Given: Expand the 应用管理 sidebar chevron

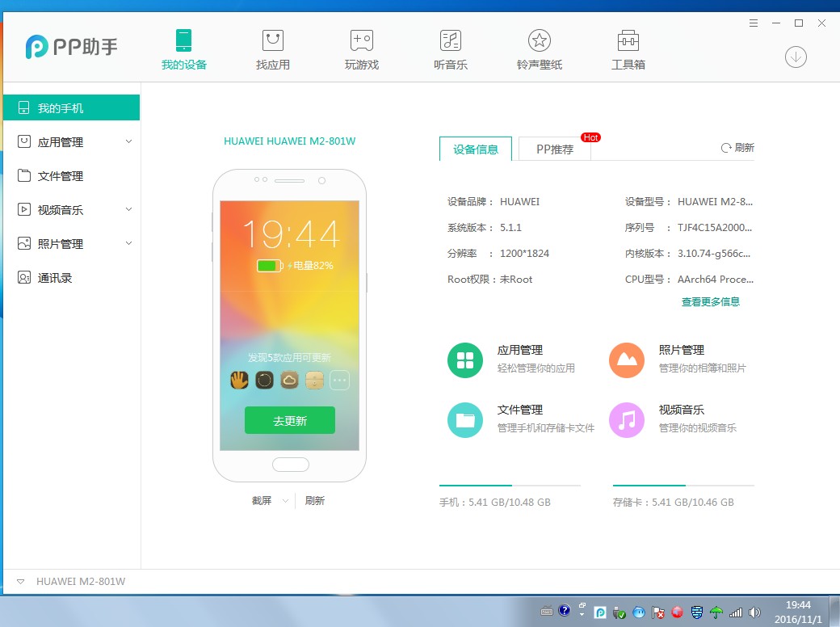Looking at the screenshot, I should 128,141.
